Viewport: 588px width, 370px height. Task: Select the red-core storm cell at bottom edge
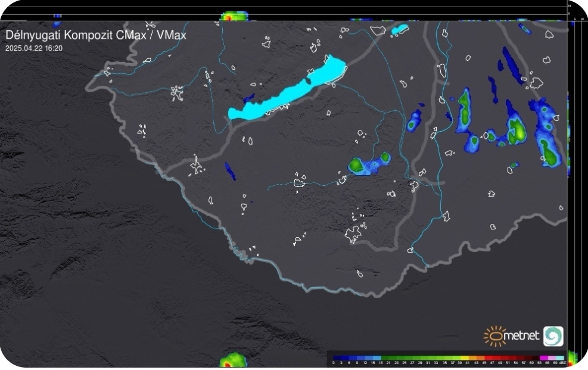click(x=233, y=361)
